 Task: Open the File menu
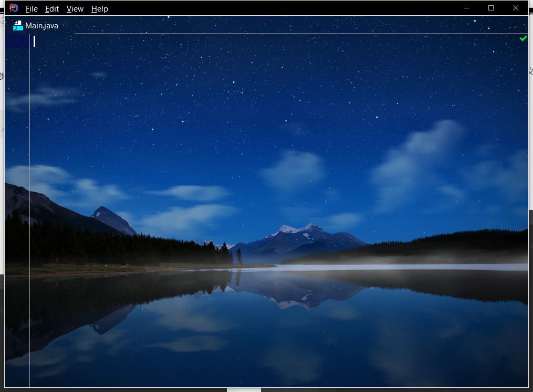tap(32, 9)
